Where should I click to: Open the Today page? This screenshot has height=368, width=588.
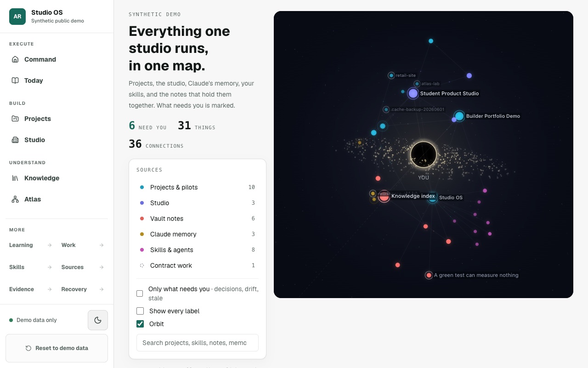coord(57,80)
